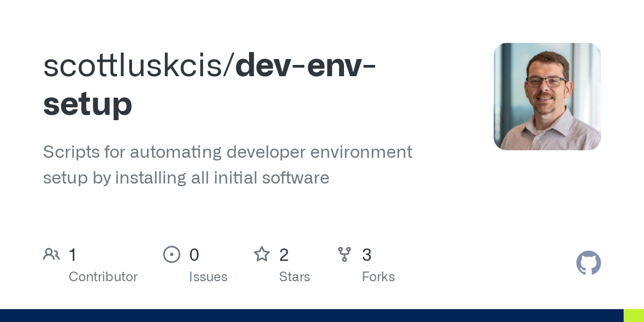Open the profile photo of the maintainer
644x322 pixels.
pyautogui.click(x=547, y=96)
